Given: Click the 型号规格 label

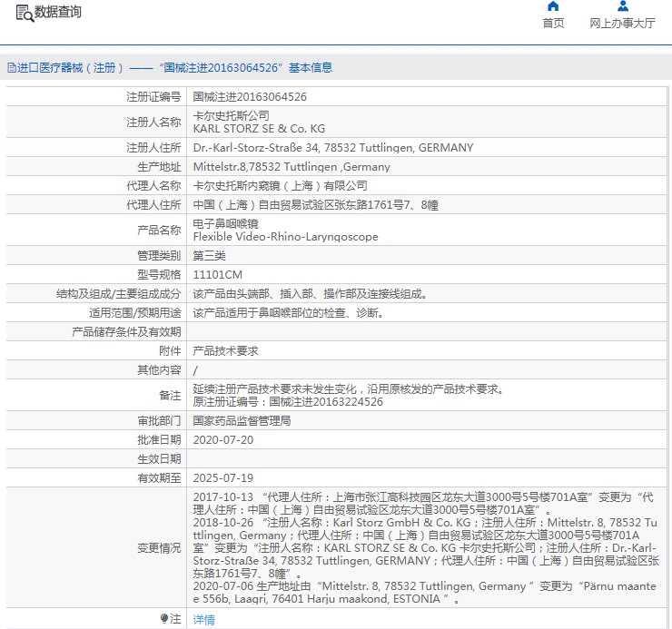Looking at the screenshot, I should pyautogui.click(x=159, y=275).
